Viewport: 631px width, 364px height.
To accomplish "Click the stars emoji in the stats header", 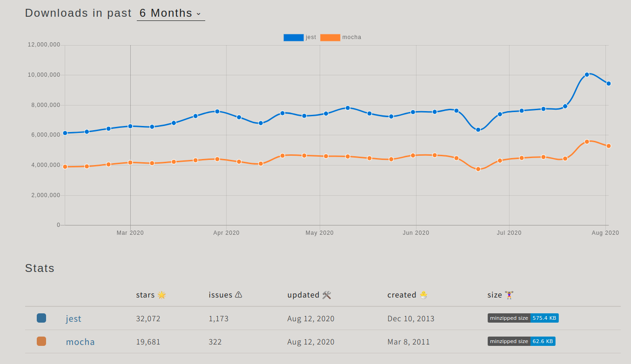I will pos(161,294).
